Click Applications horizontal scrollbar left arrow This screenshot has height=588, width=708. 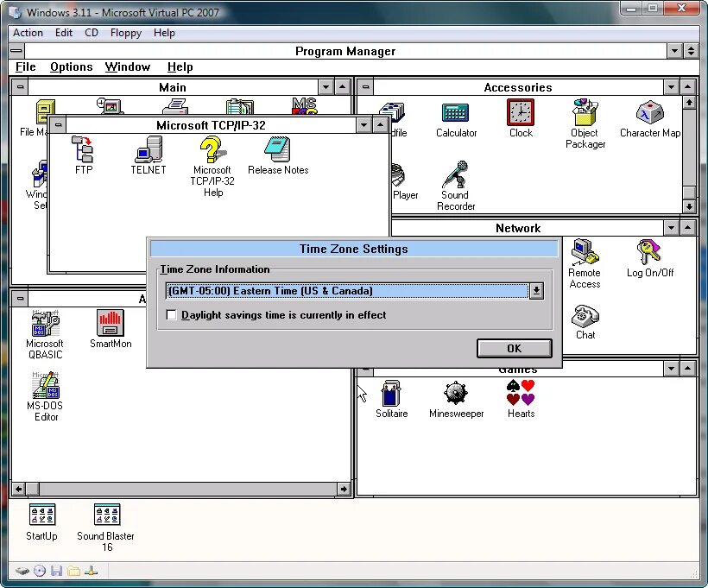(18, 489)
